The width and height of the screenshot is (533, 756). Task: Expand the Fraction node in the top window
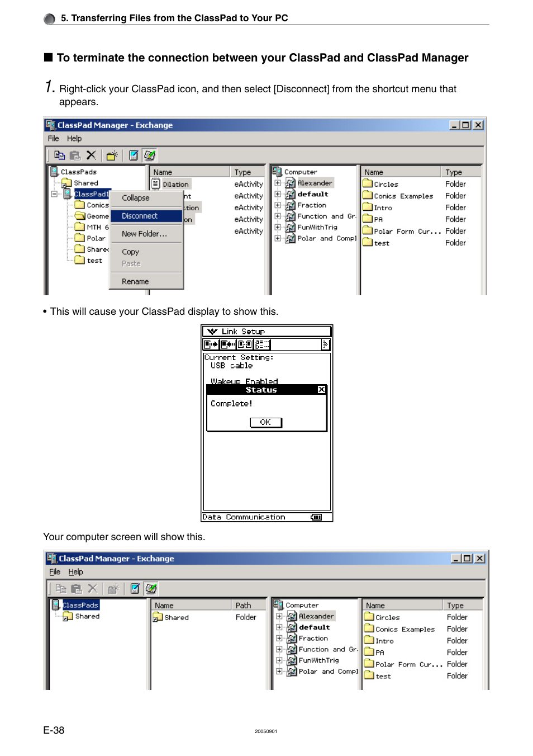(x=278, y=205)
